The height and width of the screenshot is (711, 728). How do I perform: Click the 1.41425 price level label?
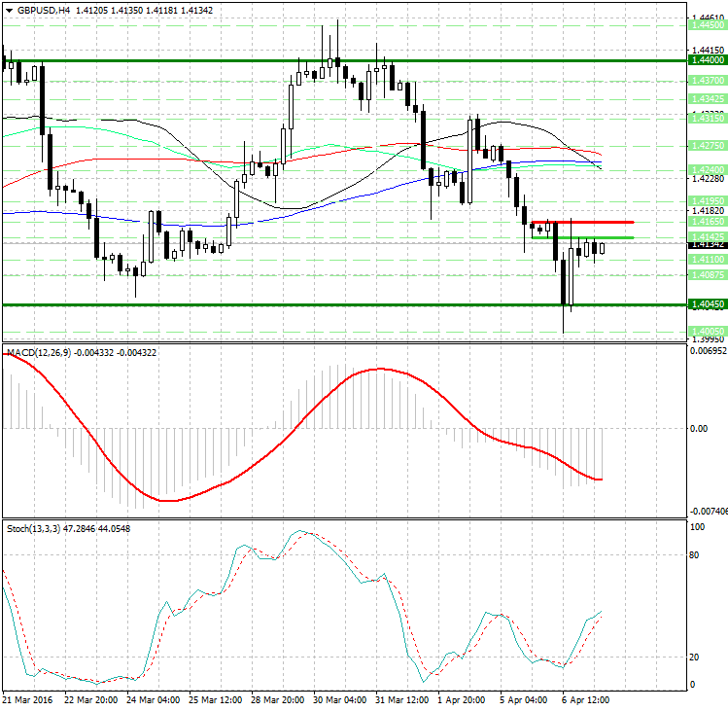click(x=706, y=236)
